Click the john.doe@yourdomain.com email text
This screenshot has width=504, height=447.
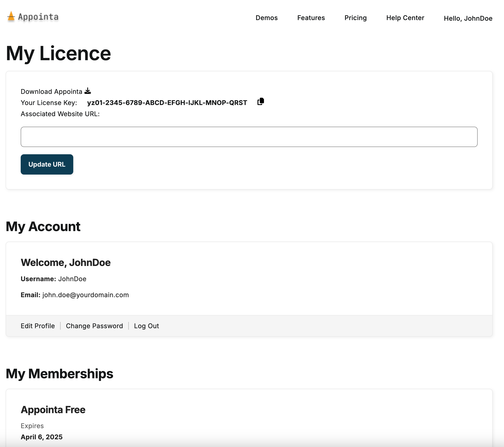pos(85,295)
